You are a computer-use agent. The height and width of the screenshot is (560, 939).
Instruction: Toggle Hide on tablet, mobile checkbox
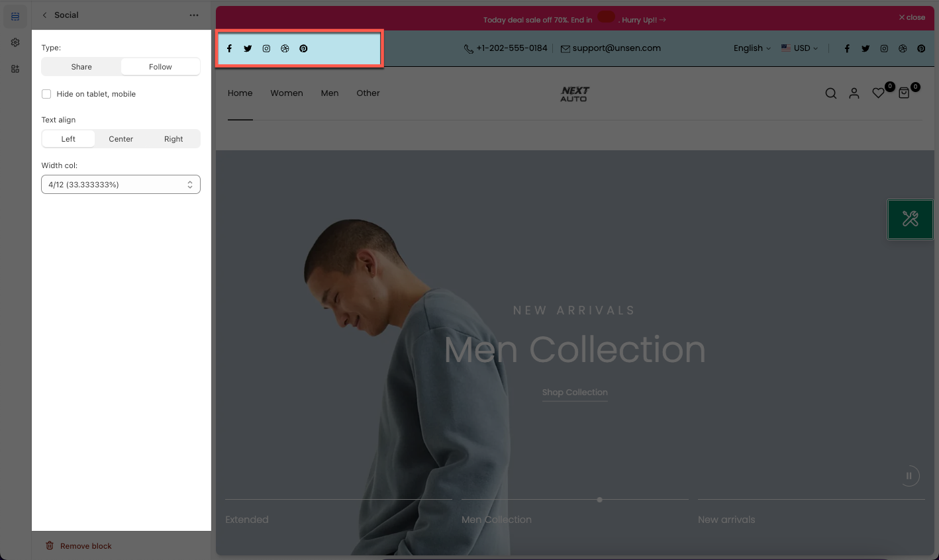(46, 94)
